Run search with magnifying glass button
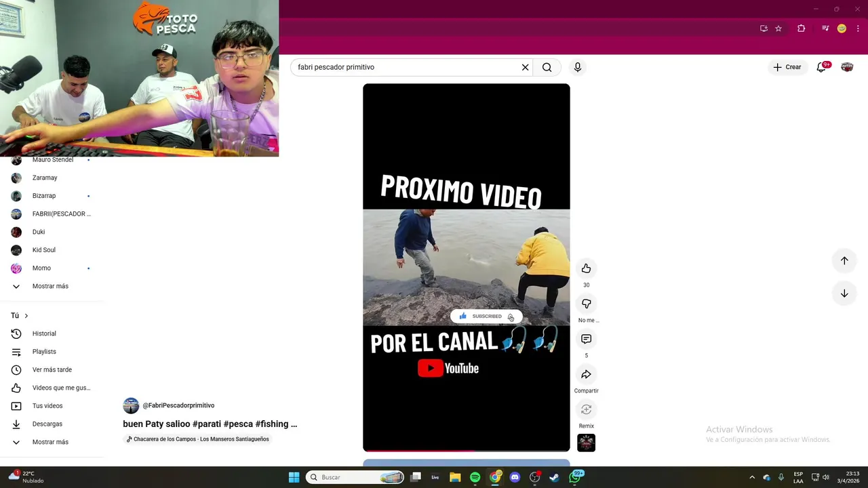Viewport: 868px width, 488px height. click(x=547, y=67)
